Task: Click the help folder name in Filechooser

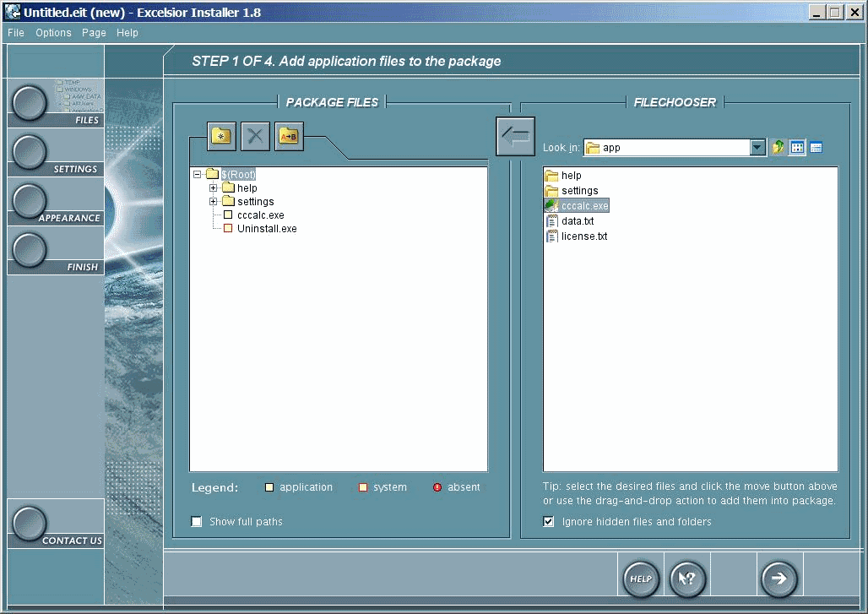Action: click(572, 176)
